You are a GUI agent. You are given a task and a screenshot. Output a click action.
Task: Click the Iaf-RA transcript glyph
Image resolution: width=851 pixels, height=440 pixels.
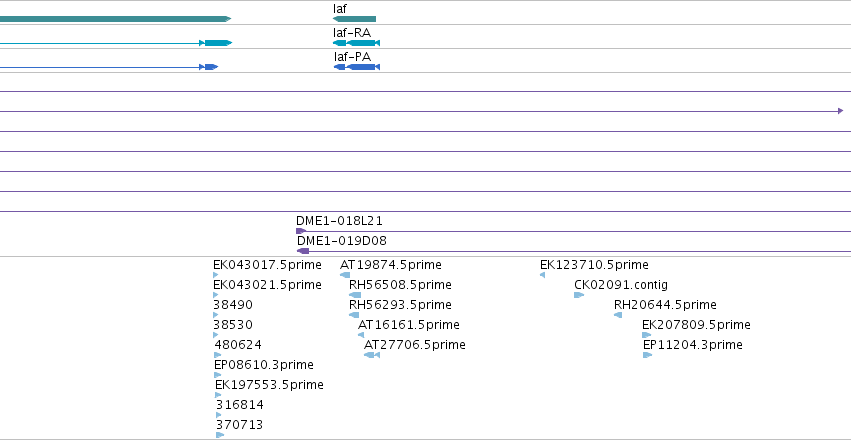[356, 43]
